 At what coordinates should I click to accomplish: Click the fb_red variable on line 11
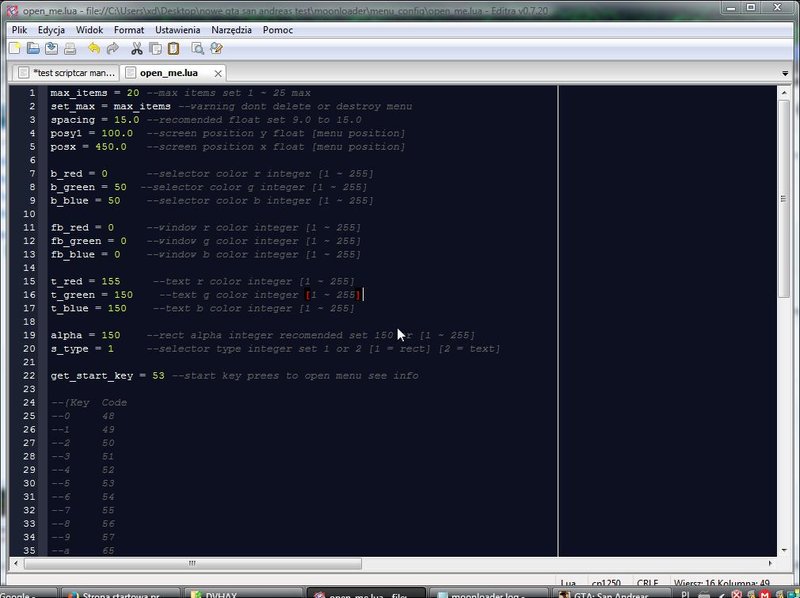[x=69, y=228]
